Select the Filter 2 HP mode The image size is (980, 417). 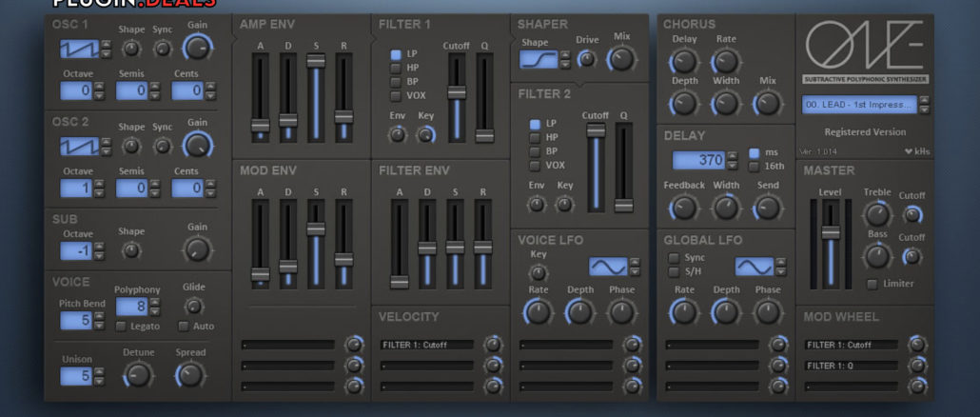click(535, 137)
